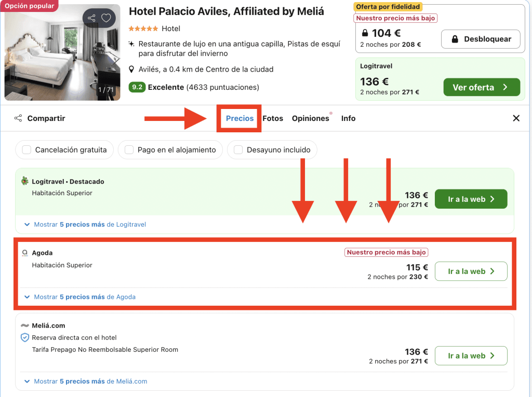Check the Desayuno incluido filter
This screenshot has width=532, height=397.
pos(238,150)
